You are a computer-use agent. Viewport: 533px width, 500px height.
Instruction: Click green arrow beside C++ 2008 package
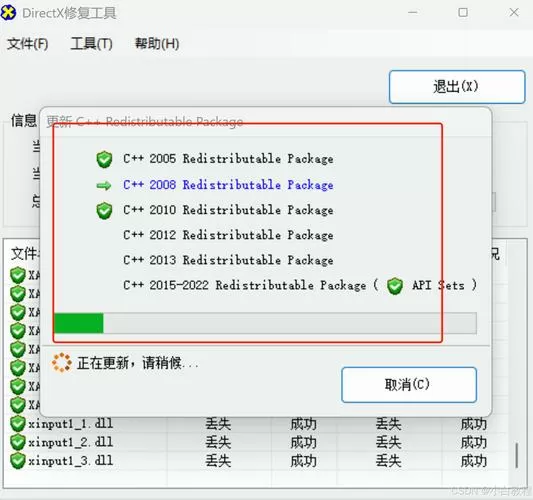click(104, 186)
